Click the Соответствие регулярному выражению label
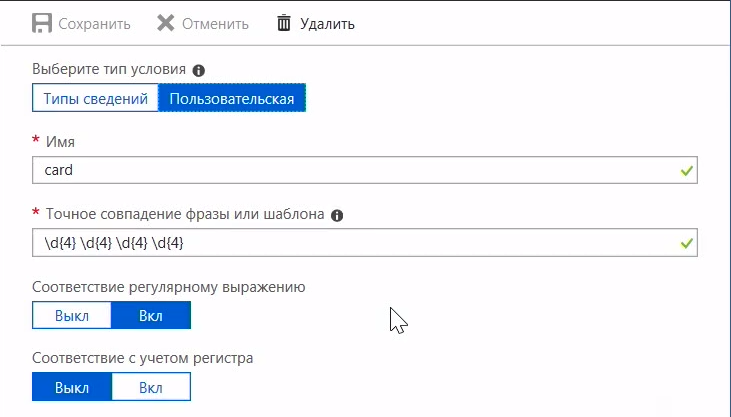 169,287
